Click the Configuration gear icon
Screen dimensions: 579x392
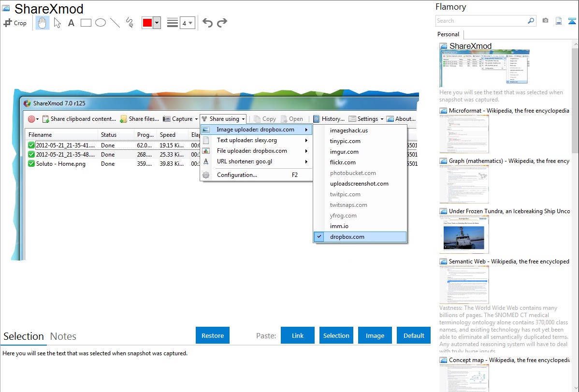point(206,175)
